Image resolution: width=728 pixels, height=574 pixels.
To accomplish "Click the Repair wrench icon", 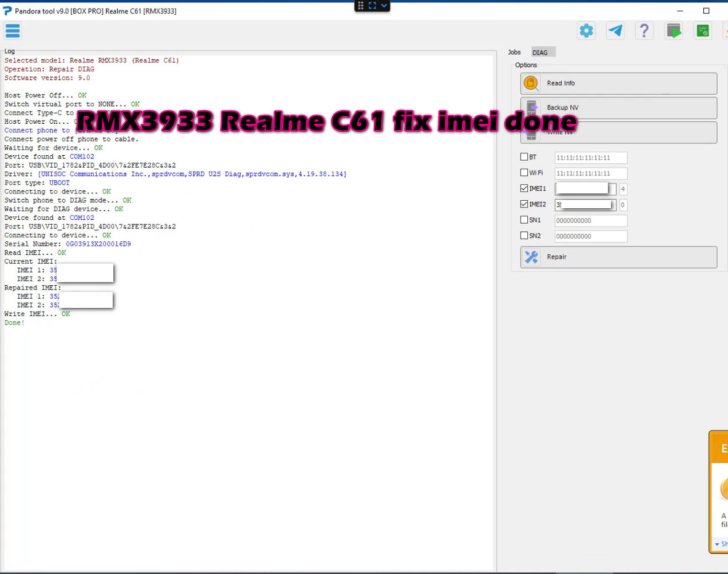I will [x=530, y=257].
